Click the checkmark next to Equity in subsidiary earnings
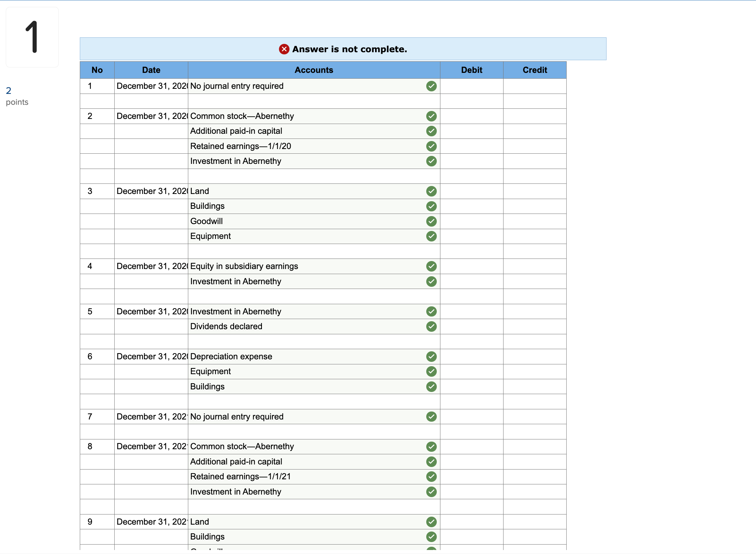The height and width of the screenshot is (554, 756). click(431, 266)
